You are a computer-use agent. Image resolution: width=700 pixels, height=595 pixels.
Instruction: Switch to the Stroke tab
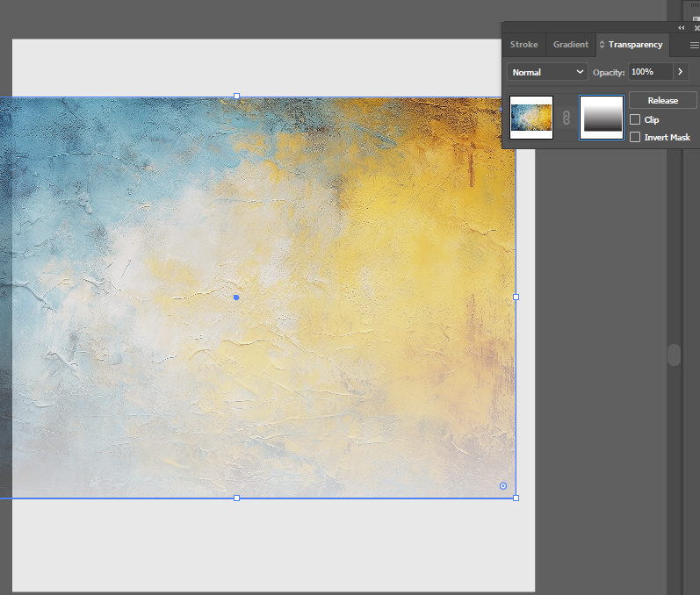[x=523, y=45]
